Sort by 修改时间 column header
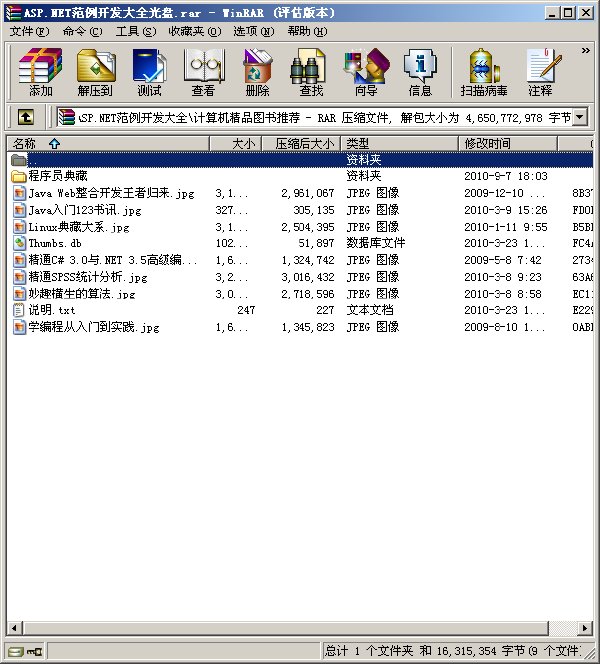Screen dimensions: 600x664 508,144
